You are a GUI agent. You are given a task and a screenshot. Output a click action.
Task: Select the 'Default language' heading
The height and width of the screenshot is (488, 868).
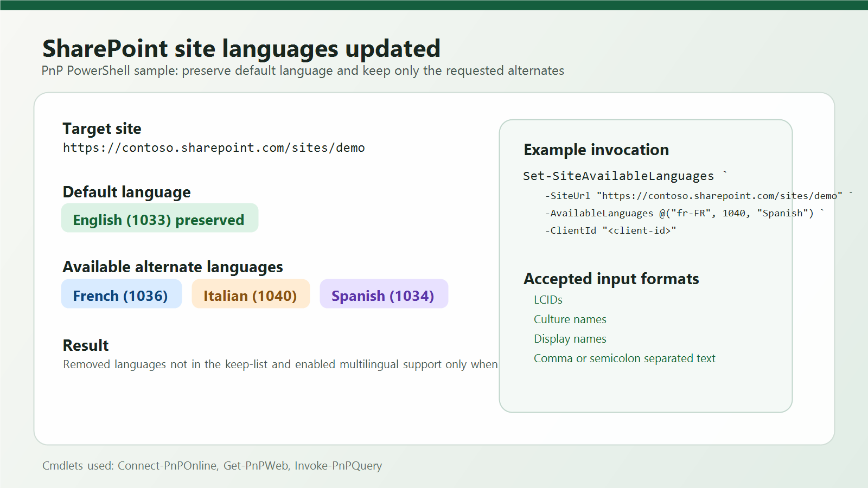127,192
